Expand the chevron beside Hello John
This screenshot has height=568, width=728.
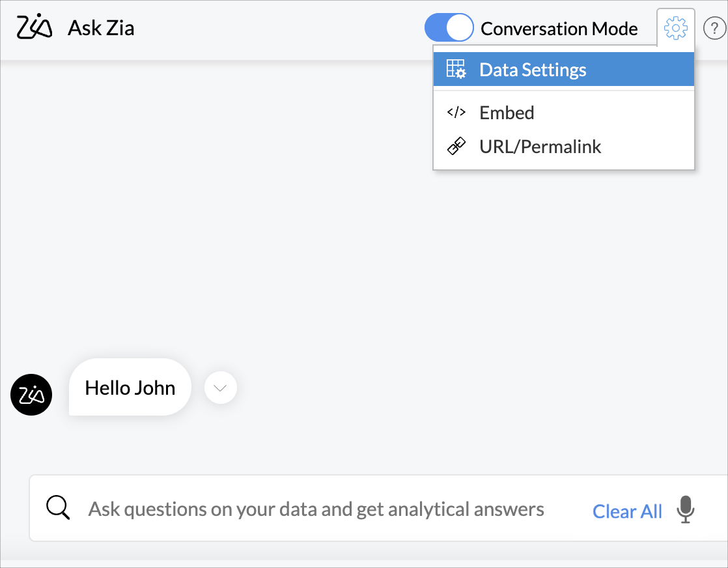click(221, 388)
